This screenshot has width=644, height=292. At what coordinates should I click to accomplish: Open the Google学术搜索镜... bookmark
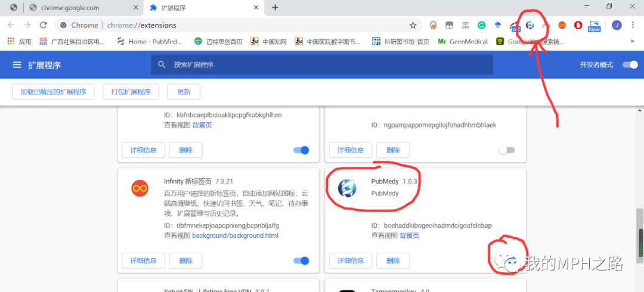coord(530,42)
